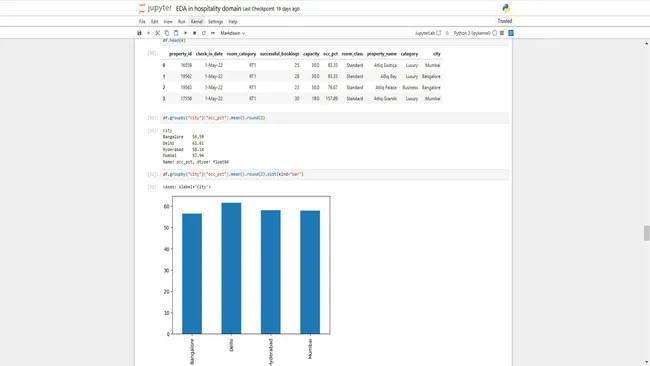Open the Kernel menu

point(197,22)
